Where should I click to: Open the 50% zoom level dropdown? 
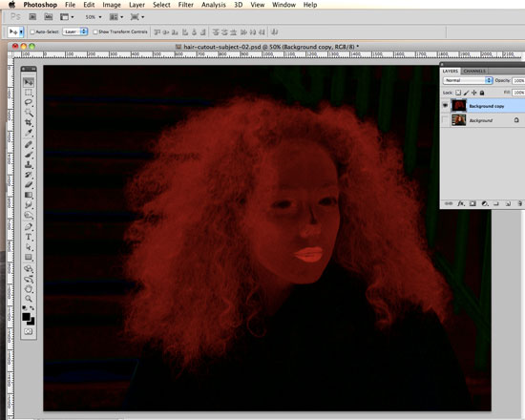[94, 17]
